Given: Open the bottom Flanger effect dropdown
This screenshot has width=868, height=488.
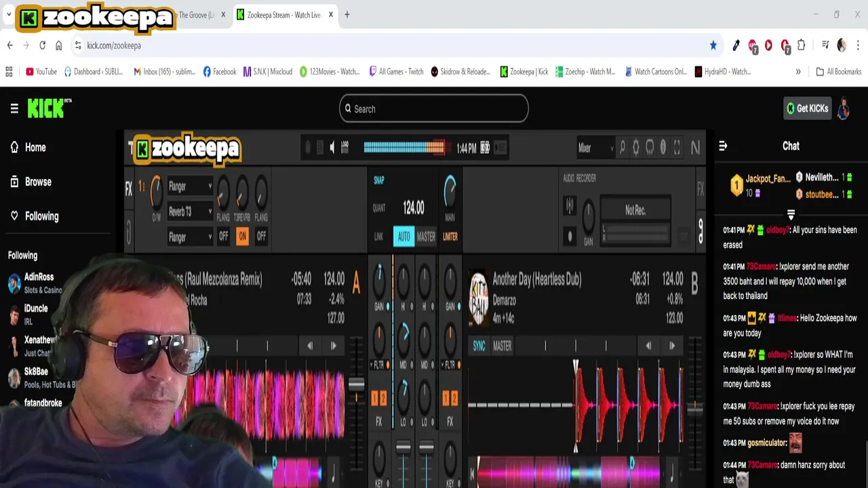Looking at the screenshot, I should tap(190, 237).
